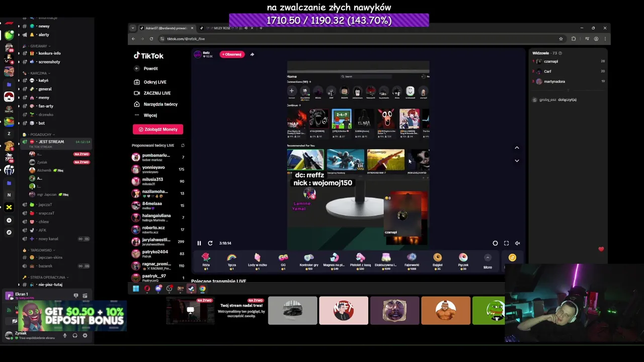Open the general Discord channel
The image size is (644, 362).
point(45,89)
